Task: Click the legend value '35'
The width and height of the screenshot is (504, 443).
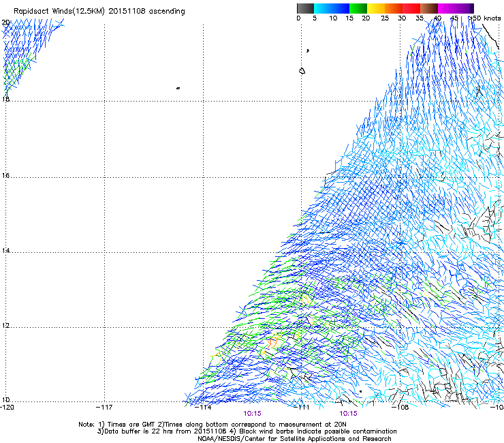Action: (x=420, y=18)
